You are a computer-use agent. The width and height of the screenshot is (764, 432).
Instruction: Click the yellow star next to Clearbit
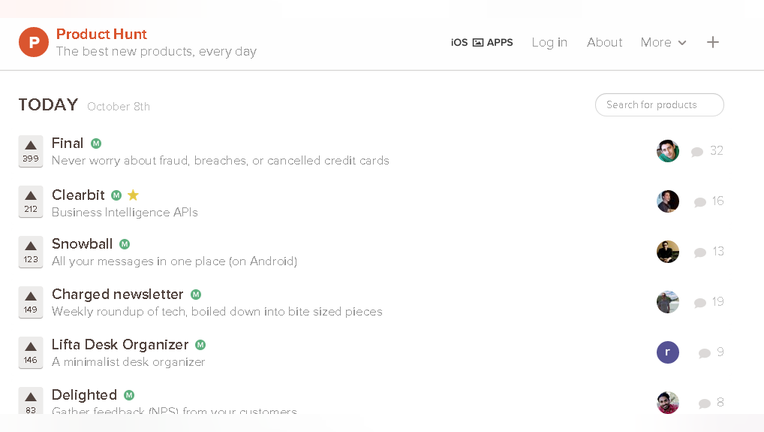click(x=133, y=195)
